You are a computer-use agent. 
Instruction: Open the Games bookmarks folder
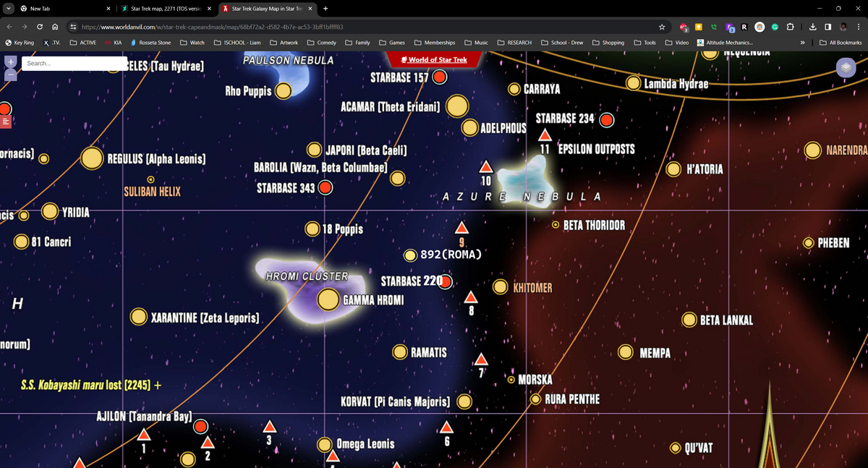392,43
